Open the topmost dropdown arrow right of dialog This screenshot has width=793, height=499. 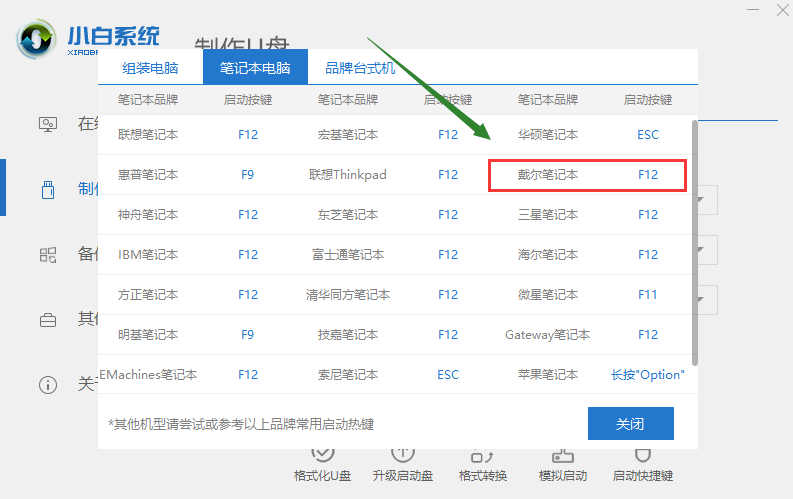pos(706,198)
